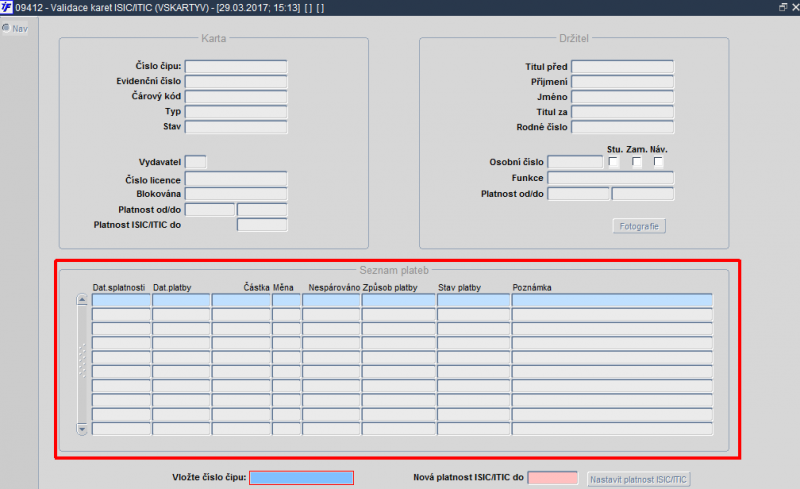
Task: Click the pink Nová platnost ISIC/ITIC do field
Action: [x=553, y=478]
